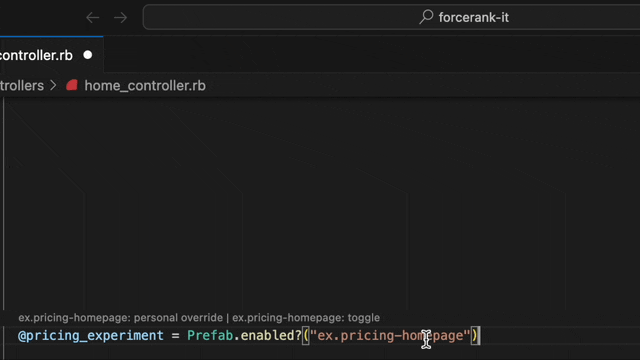Go forward with the right arrow
This screenshot has width=640, height=360.
pos(120,18)
